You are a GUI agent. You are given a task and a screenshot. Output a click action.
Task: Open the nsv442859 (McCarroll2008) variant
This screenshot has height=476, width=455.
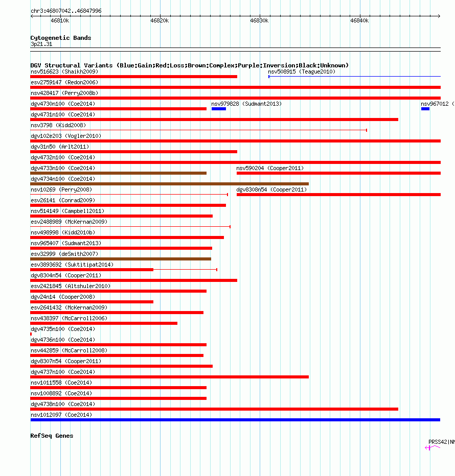[x=69, y=350]
